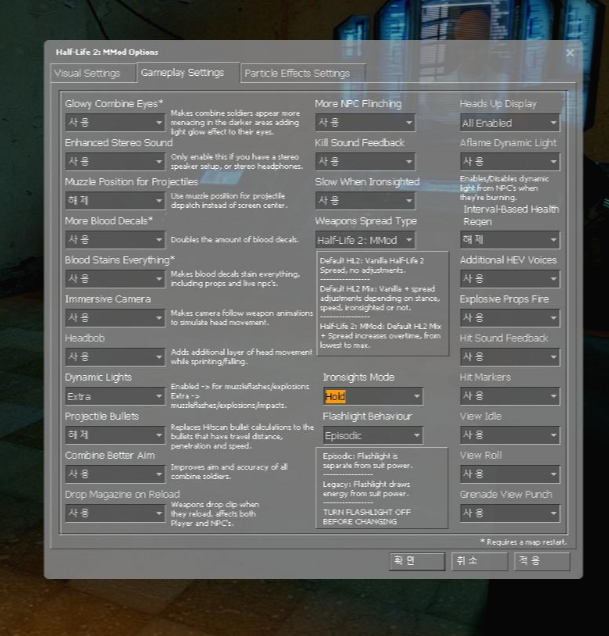Viewport: 609px width, 636px height.
Task: Open the Aflame Dynamic Light dropdown
Action: (510, 161)
